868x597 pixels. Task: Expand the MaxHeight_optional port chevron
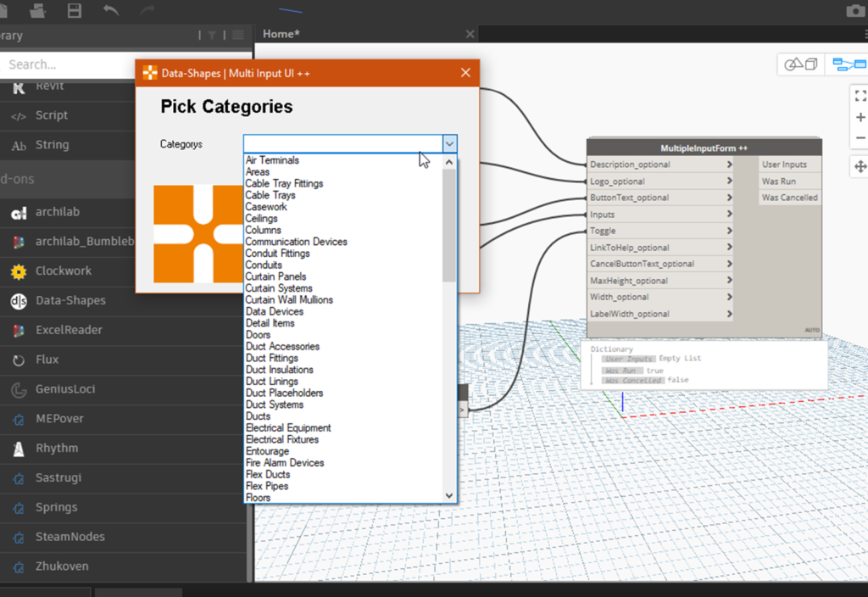tap(730, 281)
